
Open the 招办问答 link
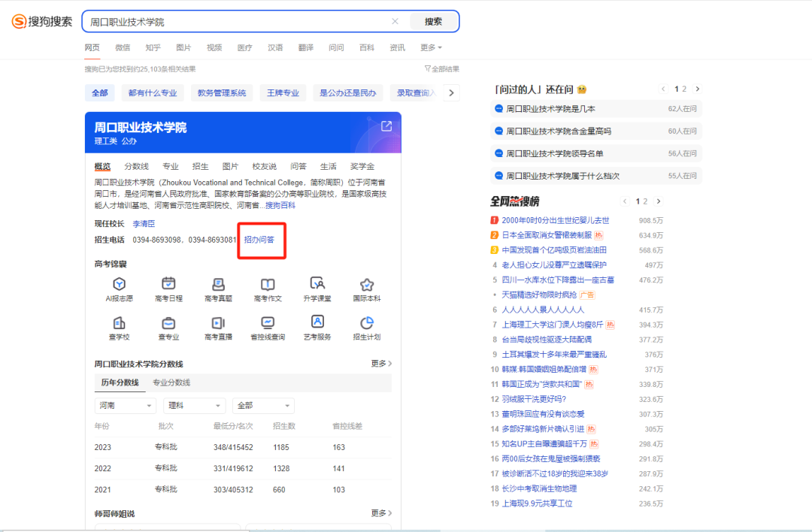(x=259, y=240)
